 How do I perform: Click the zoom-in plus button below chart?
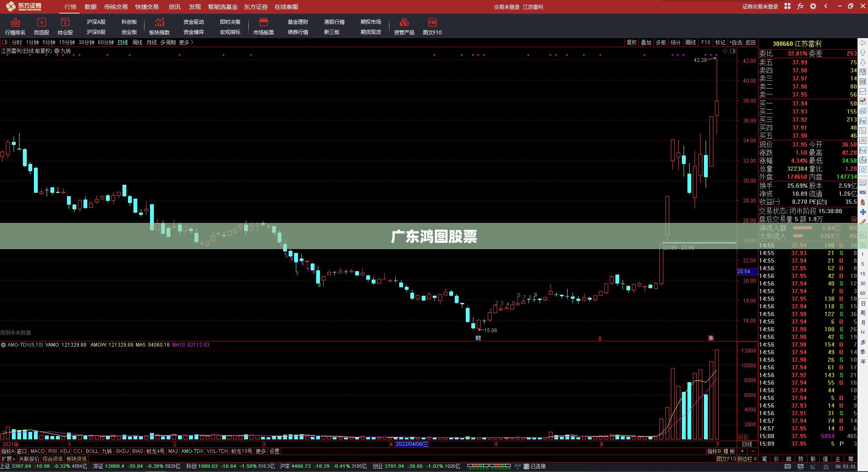point(742,451)
